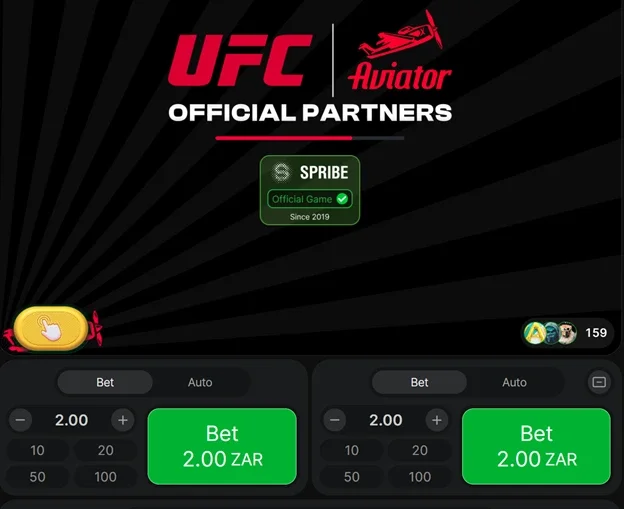Image resolution: width=624 pixels, height=509 pixels.
Task: Click the Spribe Official Game badge
Action: [310, 189]
